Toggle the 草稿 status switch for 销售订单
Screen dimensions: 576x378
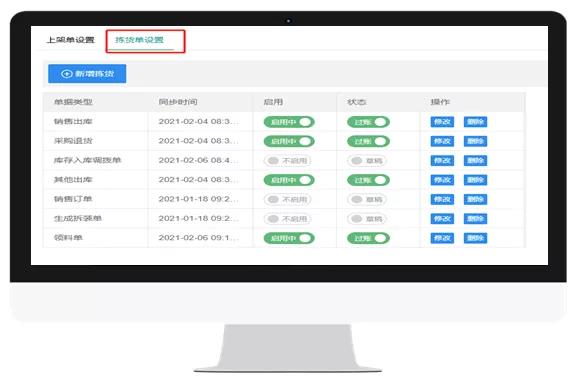tap(367, 199)
